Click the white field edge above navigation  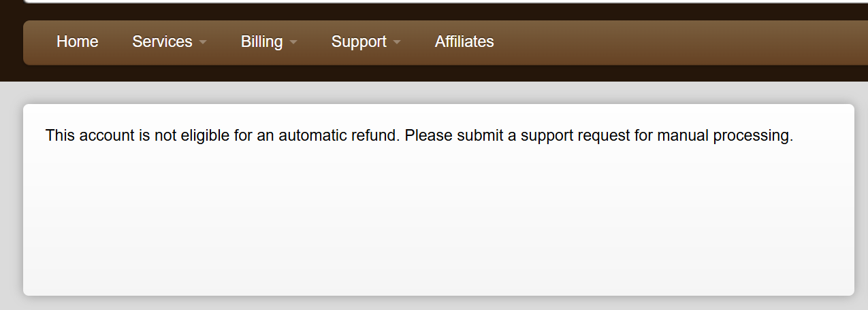click(436, 1)
